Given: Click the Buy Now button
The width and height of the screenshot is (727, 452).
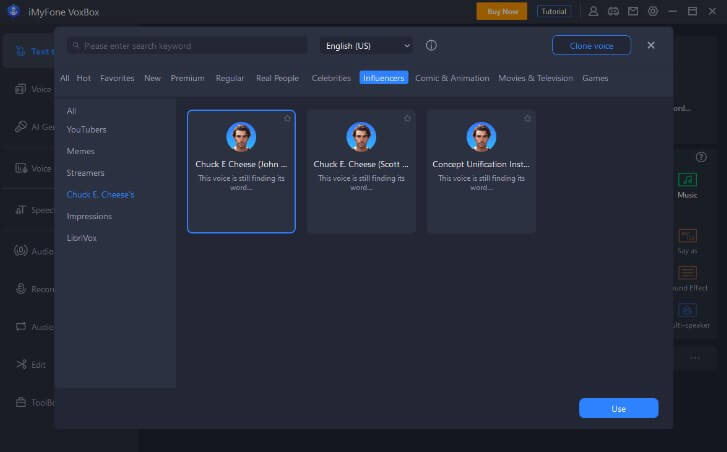Looking at the screenshot, I should (x=502, y=11).
